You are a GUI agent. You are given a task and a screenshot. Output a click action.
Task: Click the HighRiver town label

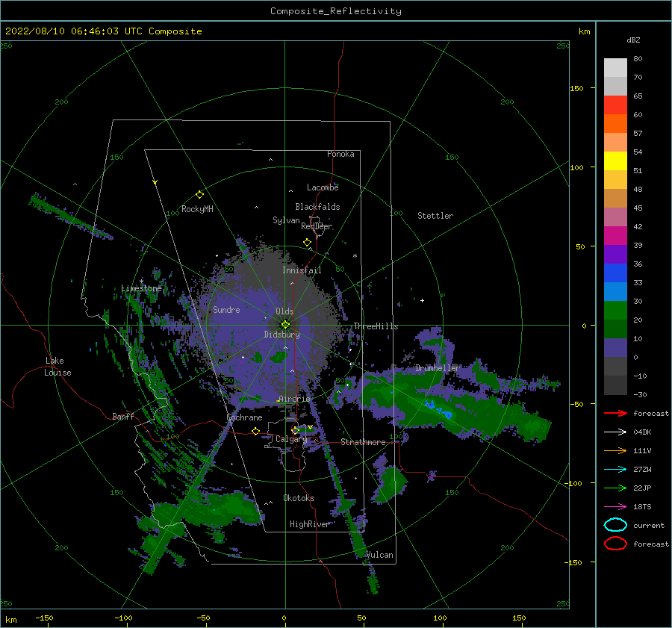coord(309,524)
